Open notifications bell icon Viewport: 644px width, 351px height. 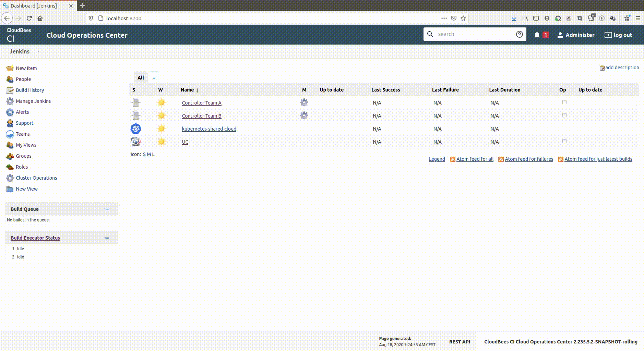[x=537, y=35]
